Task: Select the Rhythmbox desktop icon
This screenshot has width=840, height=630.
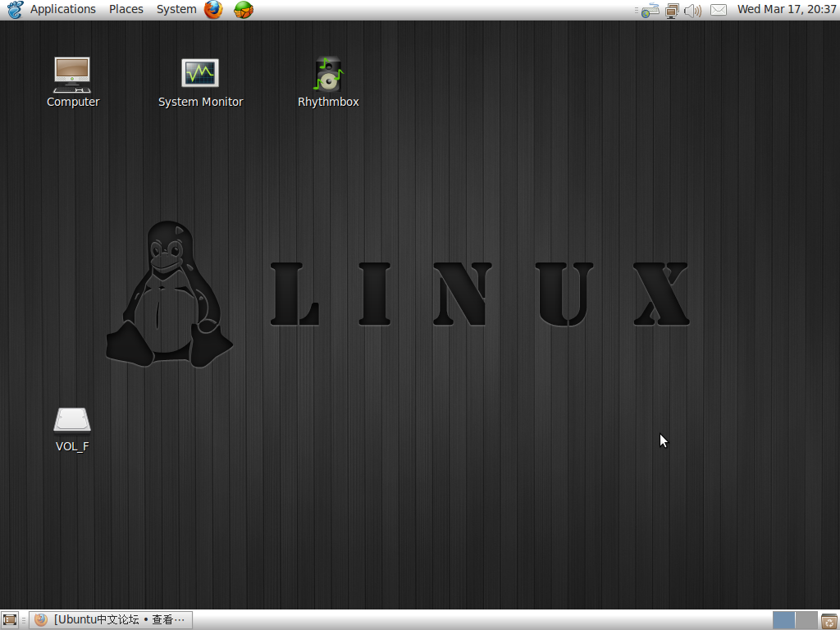Action: pos(328,83)
